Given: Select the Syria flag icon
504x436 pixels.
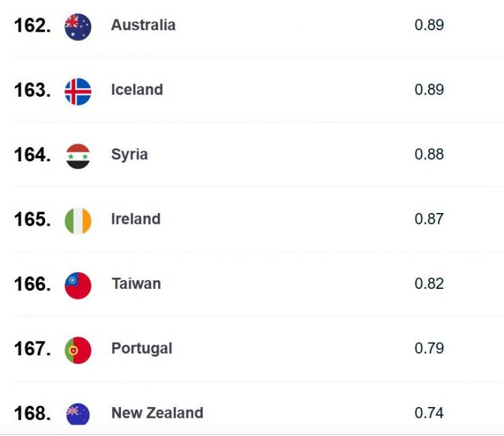Looking at the screenshot, I should [x=78, y=156].
